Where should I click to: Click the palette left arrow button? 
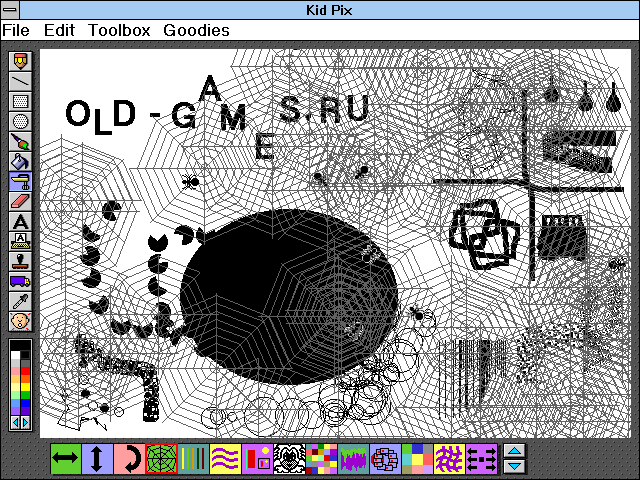[x=16, y=422]
